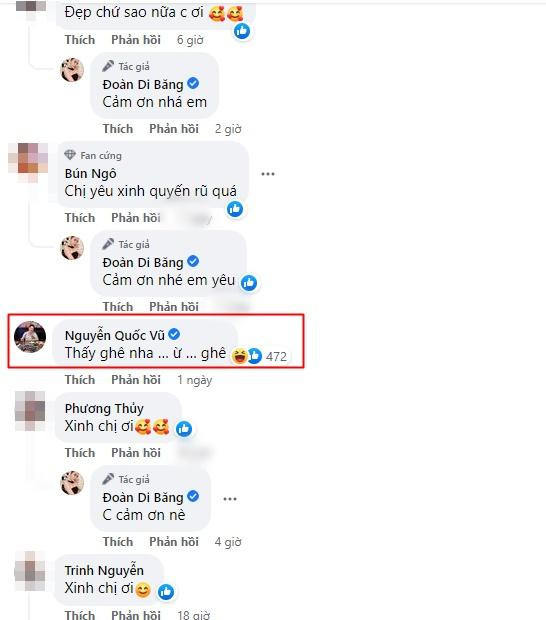Click the like reaction on Bún Ngô's comment

click(235, 209)
